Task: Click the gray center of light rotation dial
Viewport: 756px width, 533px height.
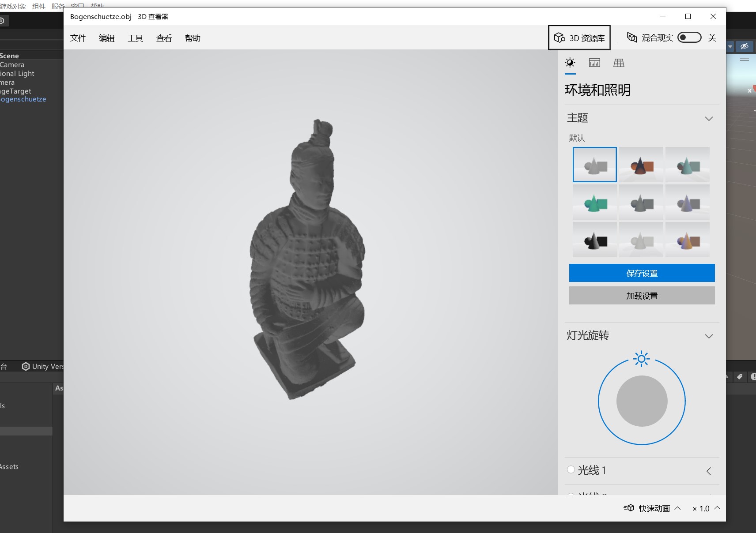Action: [x=642, y=401]
